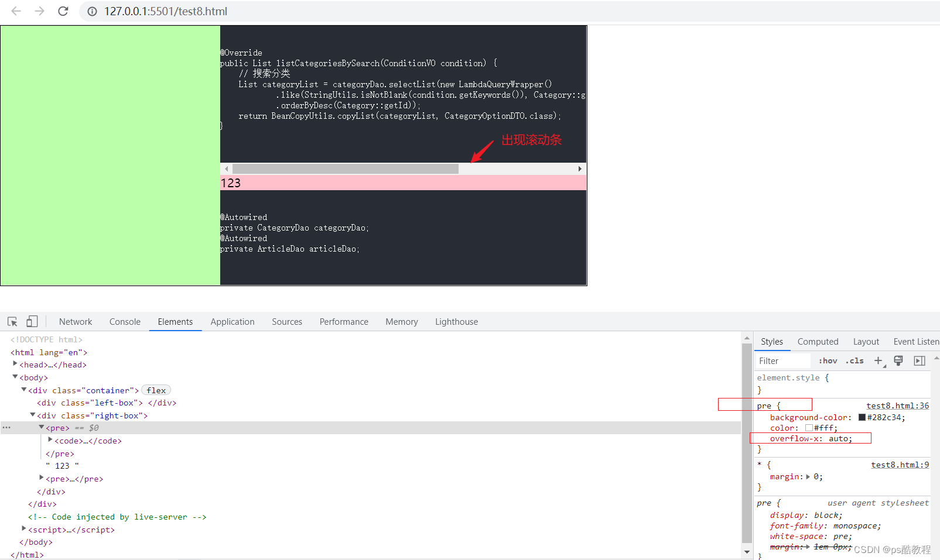This screenshot has width=940, height=560.
Task: Open the Console panel tab
Action: [125, 322]
